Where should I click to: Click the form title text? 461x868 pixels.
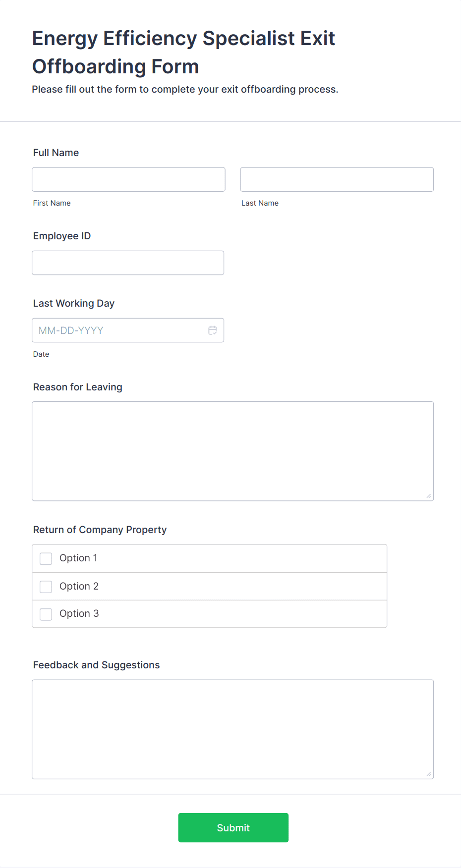(183, 52)
